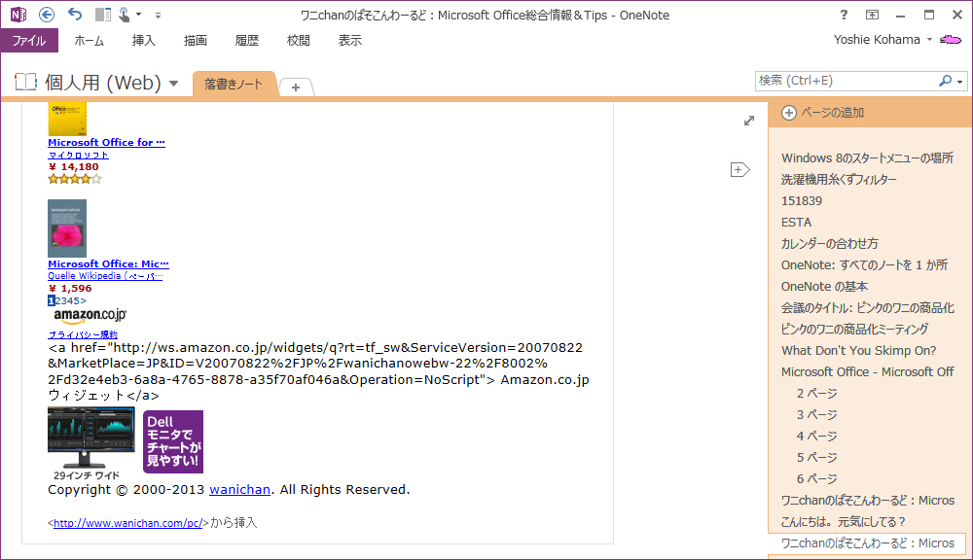
Task: Click the four-star rating icons
Action: (x=75, y=179)
